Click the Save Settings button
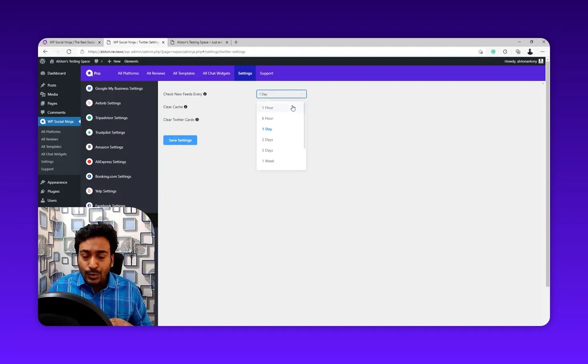This screenshot has width=588, height=364. click(180, 140)
